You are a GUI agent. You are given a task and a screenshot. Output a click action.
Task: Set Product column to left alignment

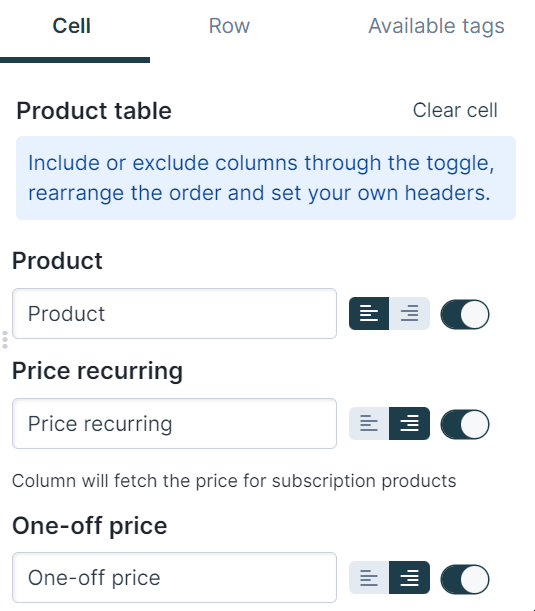pos(369,314)
